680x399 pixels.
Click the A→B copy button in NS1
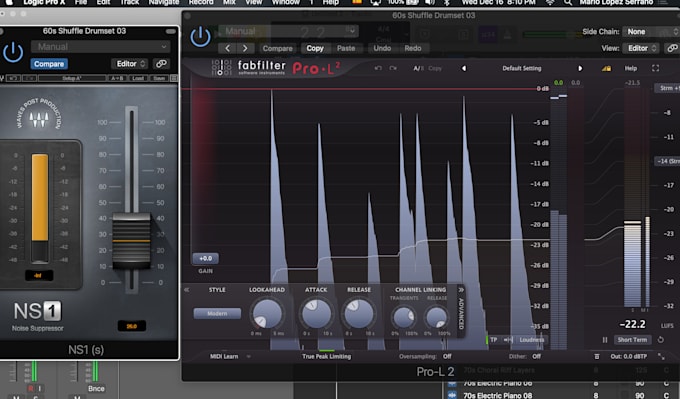118,78
